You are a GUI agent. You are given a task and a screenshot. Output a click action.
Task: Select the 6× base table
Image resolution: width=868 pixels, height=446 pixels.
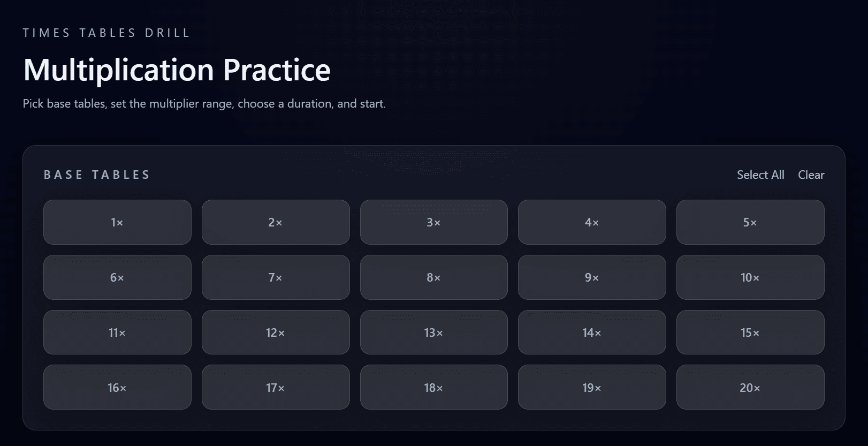coord(117,277)
